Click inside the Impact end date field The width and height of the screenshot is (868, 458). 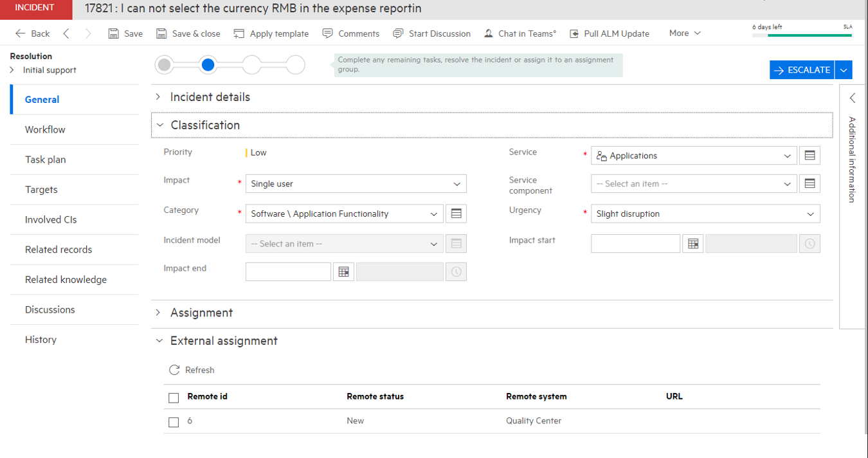(287, 271)
